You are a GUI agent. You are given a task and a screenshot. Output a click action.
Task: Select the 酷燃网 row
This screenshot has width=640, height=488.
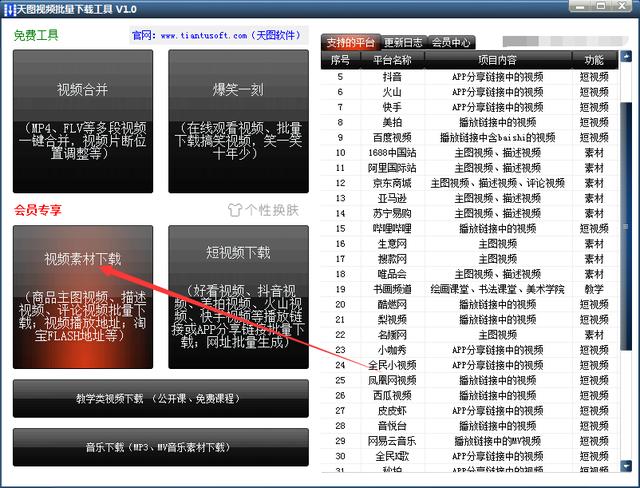(x=470, y=304)
